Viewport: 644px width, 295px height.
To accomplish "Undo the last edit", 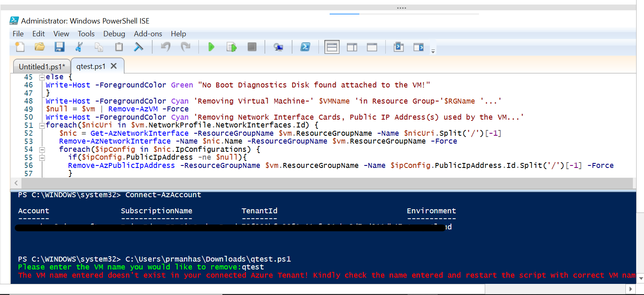I will click(x=165, y=47).
